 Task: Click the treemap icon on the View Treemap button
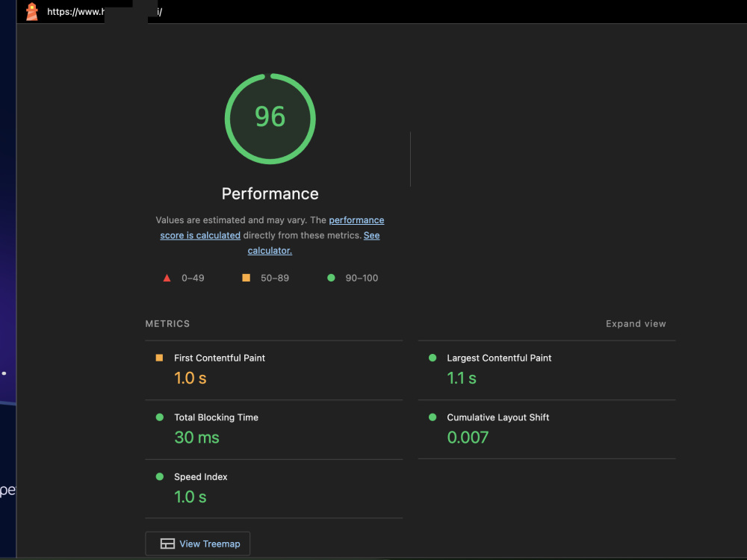click(167, 544)
